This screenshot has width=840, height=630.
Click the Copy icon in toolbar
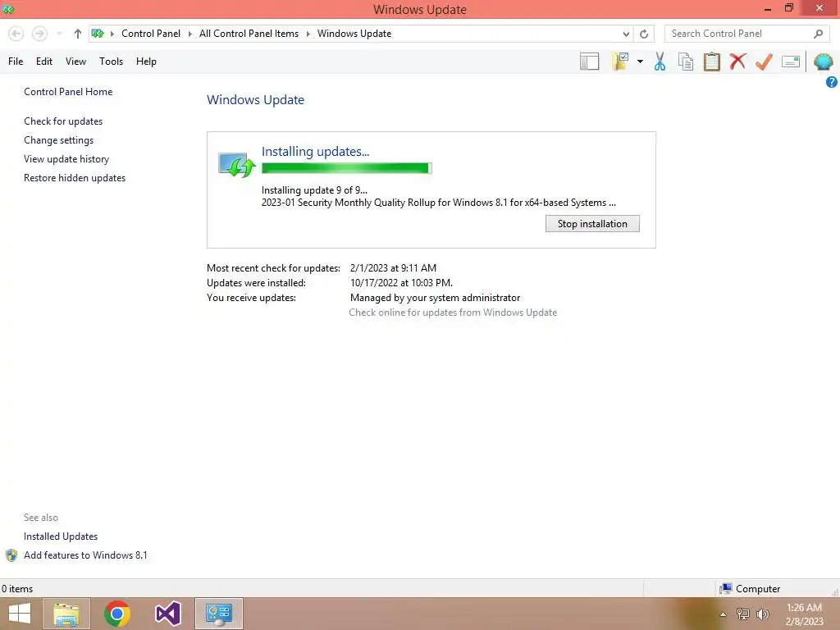(686, 62)
